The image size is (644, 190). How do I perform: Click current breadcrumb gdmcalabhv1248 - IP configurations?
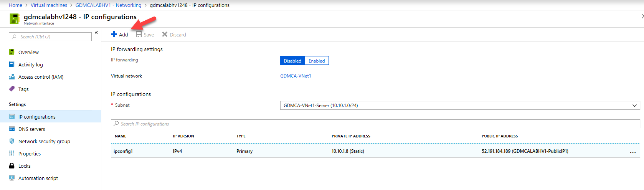click(190, 5)
